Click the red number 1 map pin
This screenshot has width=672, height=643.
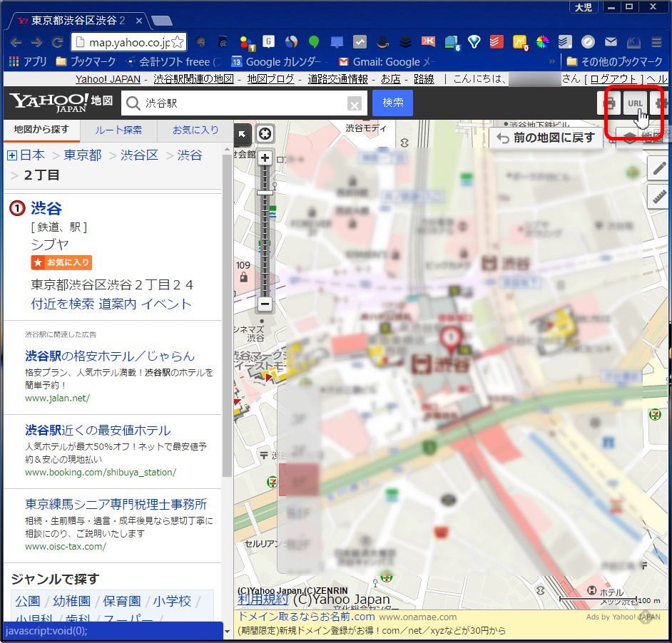(451, 339)
